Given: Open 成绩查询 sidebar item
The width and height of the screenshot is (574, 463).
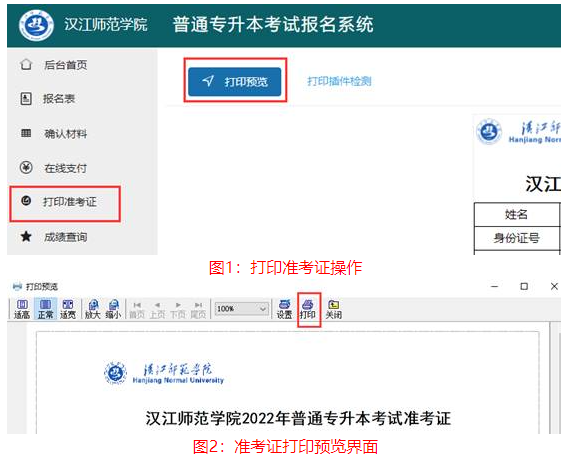Looking at the screenshot, I should [x=66, y=237].
